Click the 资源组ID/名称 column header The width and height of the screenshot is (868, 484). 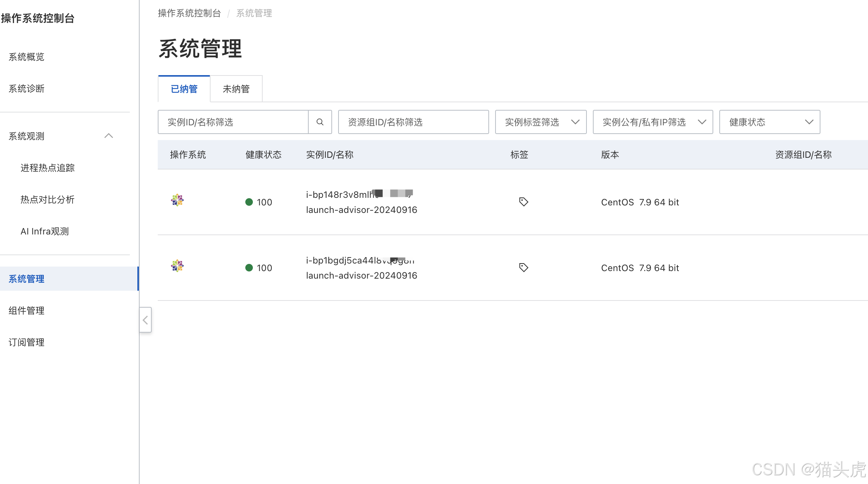[803, 155]
